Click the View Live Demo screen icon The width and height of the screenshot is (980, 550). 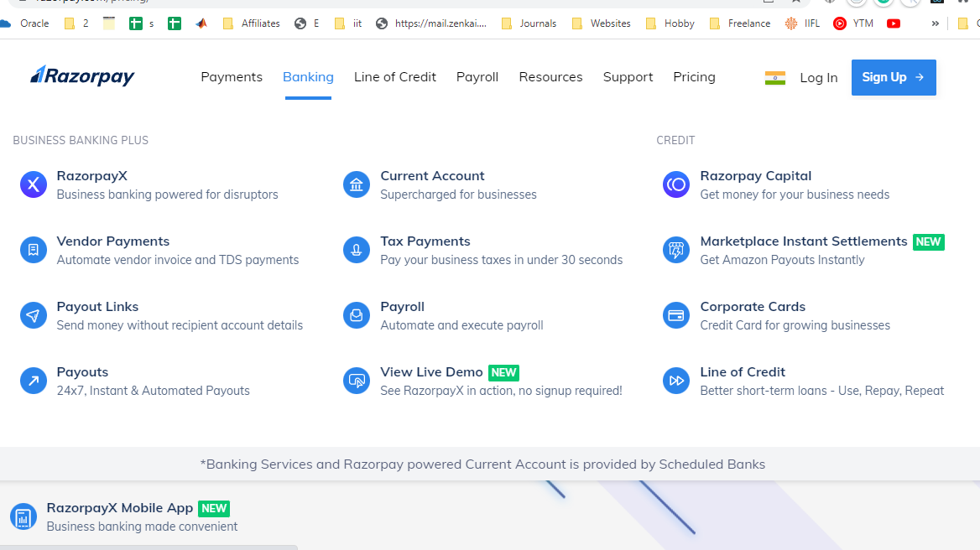[357, 381]
